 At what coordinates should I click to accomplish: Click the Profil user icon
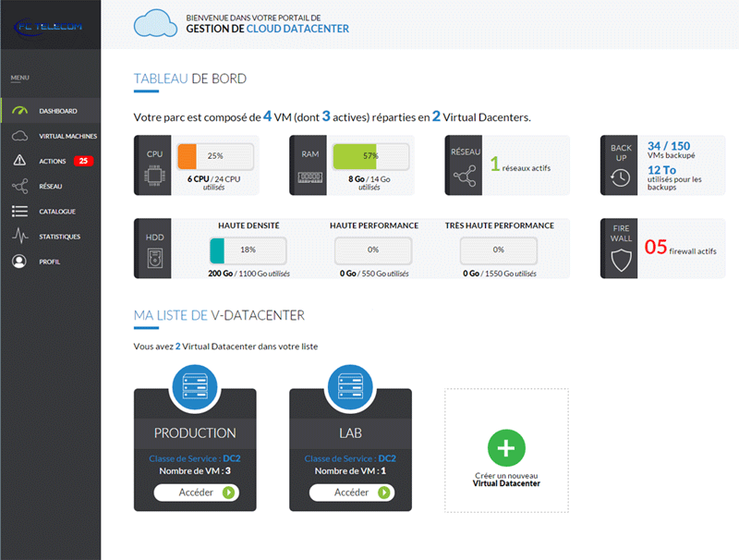[19, 262]
